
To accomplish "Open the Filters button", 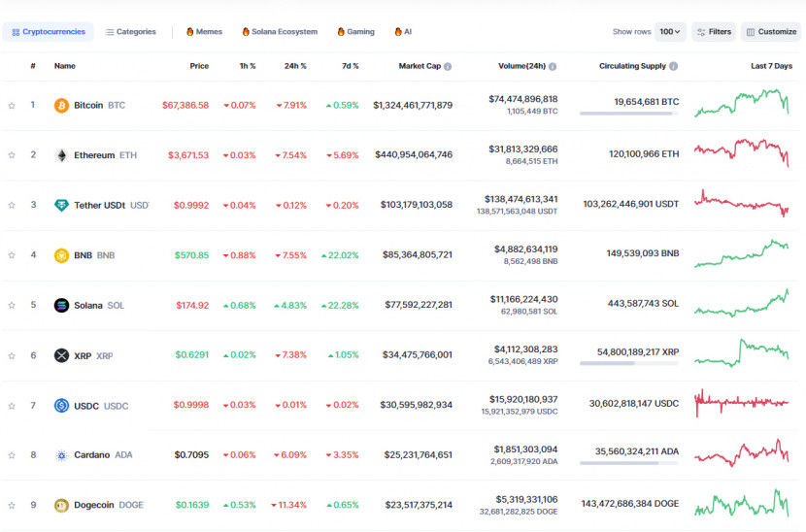I will (x=714, y=32).
